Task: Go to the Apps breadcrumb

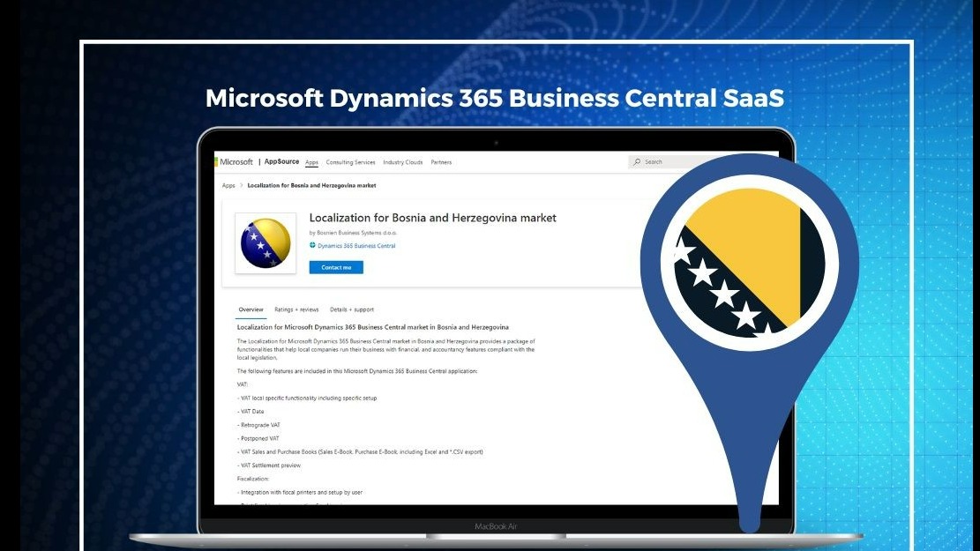Action: 228,185
